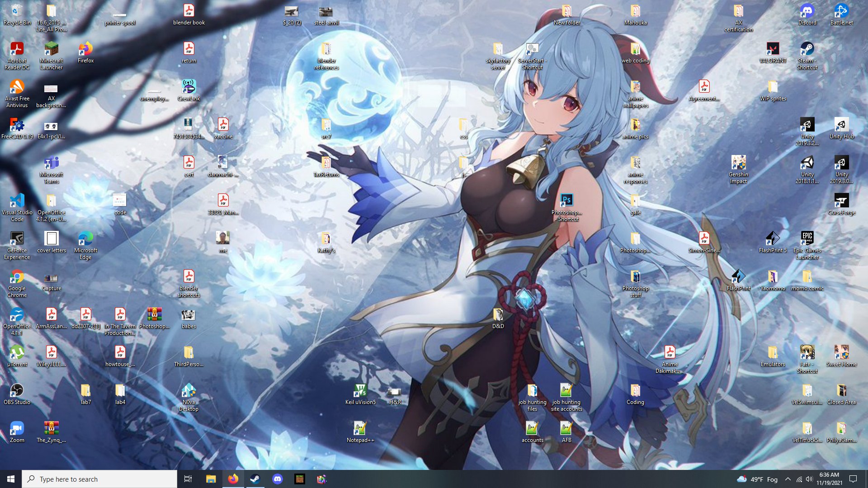Open the Sweet Home shortcut
The width and height of the screenshot is (868, 488).
coord(841,356)
